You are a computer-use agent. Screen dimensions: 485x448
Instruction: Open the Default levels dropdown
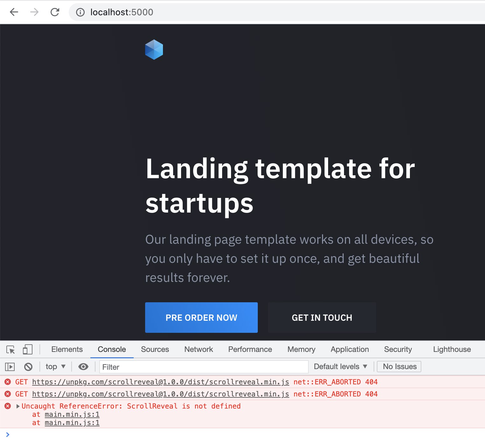341,367
